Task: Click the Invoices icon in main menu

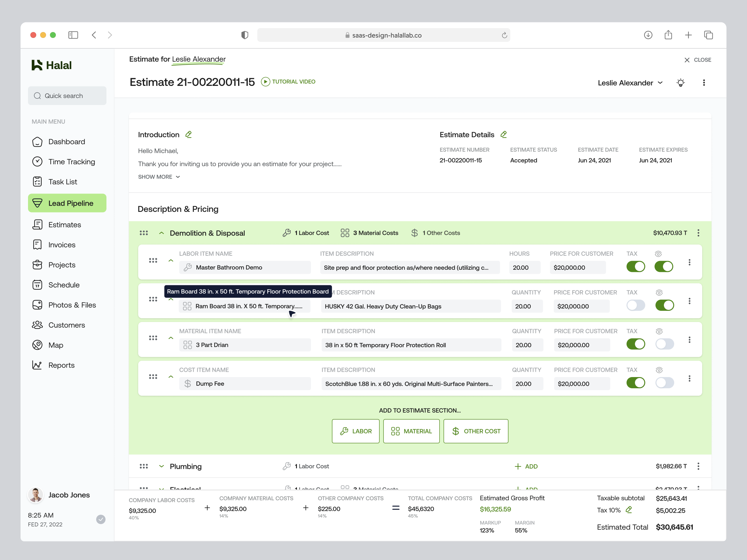Action: pos(37,245)
